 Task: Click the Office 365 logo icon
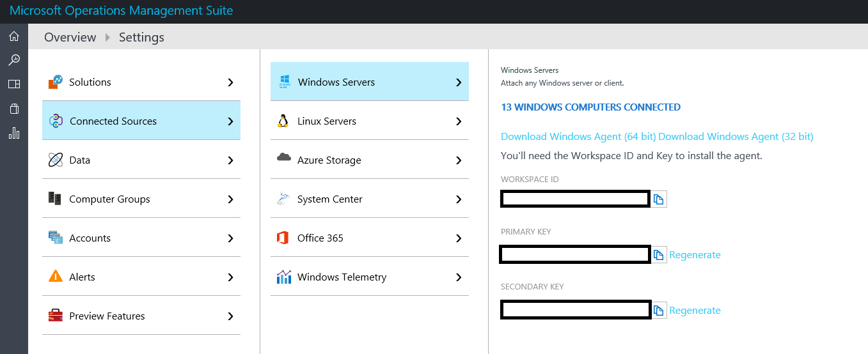[283, 238]
